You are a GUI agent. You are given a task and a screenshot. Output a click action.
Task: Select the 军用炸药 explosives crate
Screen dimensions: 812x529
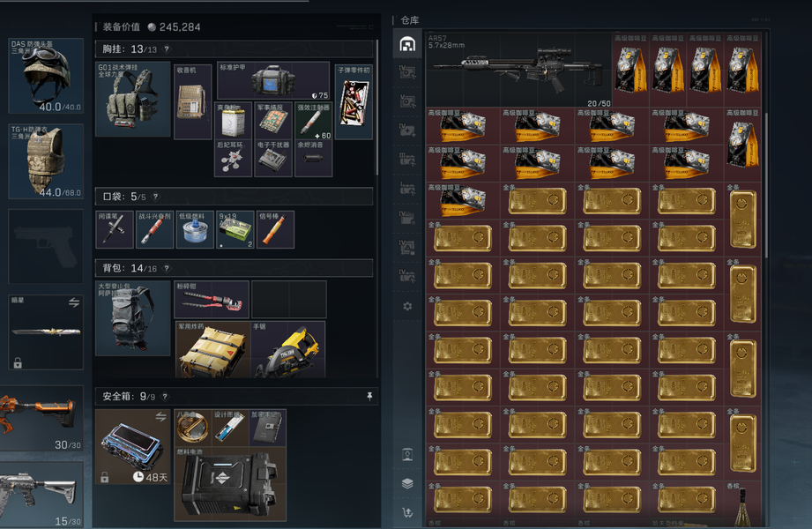213,349
